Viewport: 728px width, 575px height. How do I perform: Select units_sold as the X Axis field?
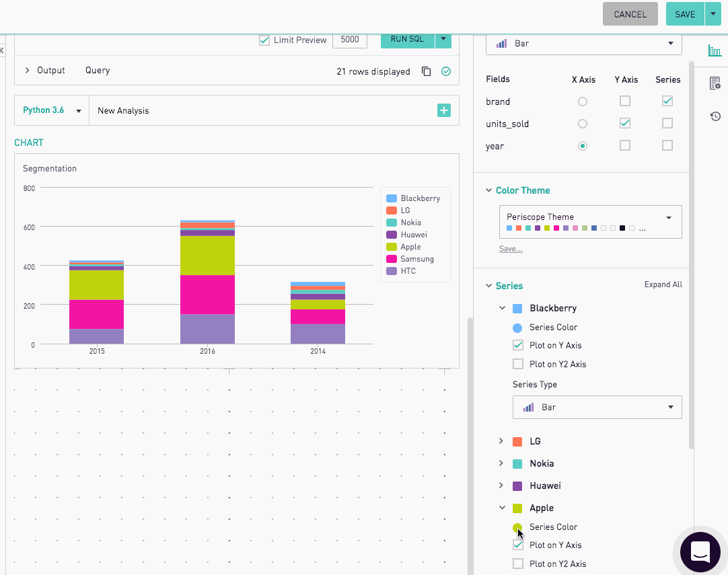point(582,124)
